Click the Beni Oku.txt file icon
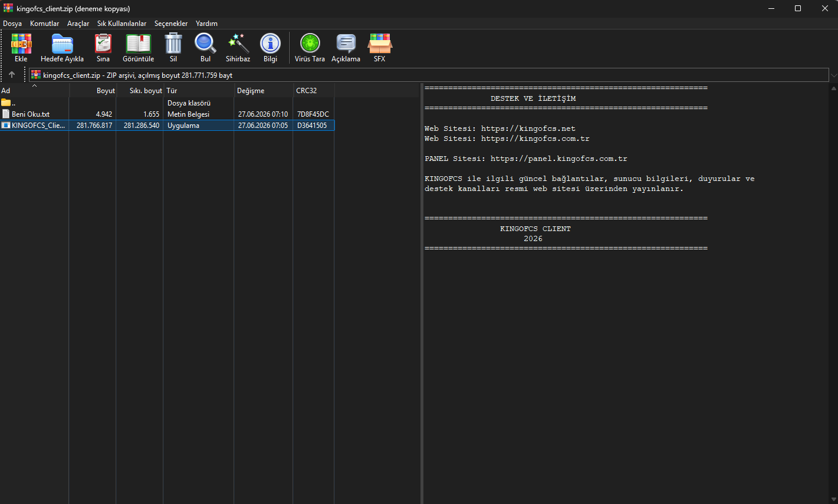Image resolution: width=838 pixels, height=504 pixels. [x=6, y=114]
